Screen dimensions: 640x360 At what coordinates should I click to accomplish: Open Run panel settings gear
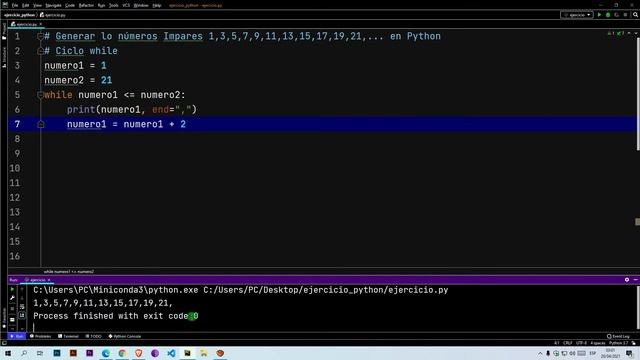(x=627, y=280)
